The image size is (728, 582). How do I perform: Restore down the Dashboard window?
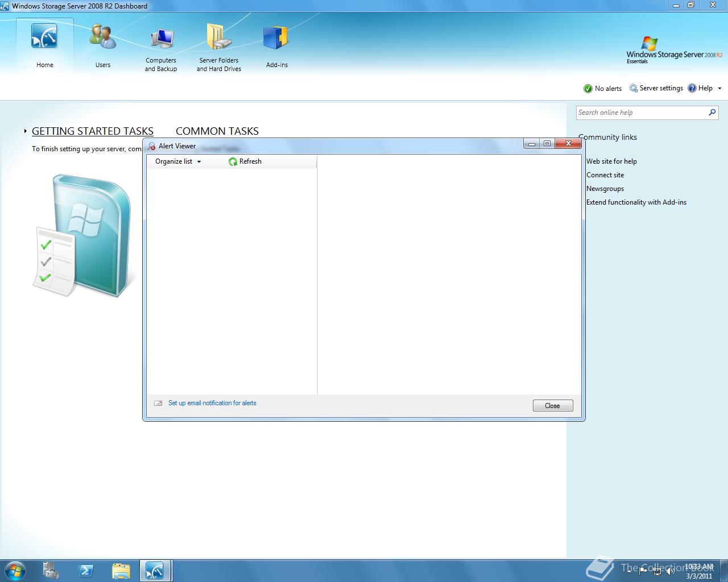point(691,5)
